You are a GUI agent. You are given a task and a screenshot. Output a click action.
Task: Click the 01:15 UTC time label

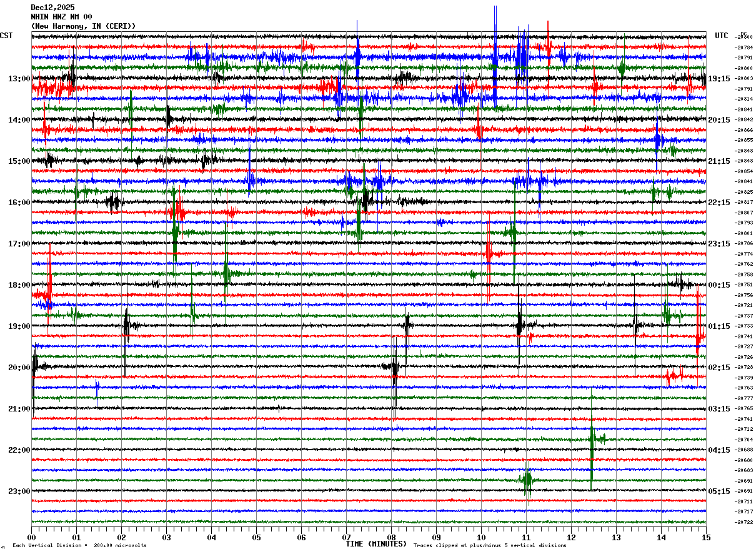(x=719, y=326)
